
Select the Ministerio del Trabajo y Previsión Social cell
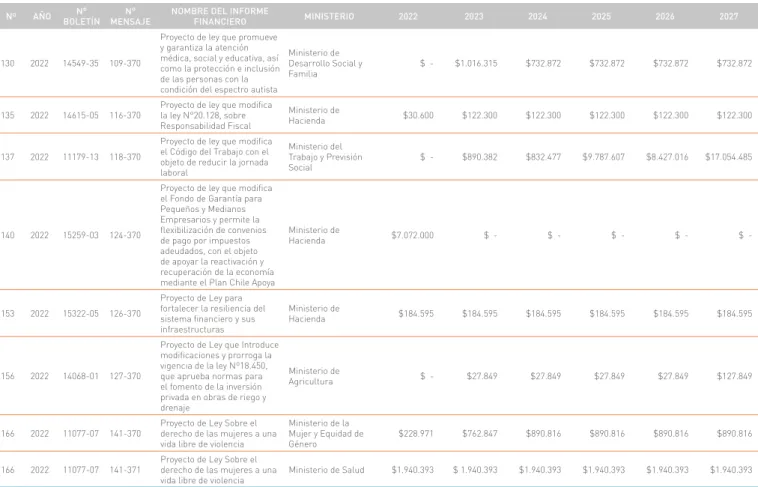point(325,157)
